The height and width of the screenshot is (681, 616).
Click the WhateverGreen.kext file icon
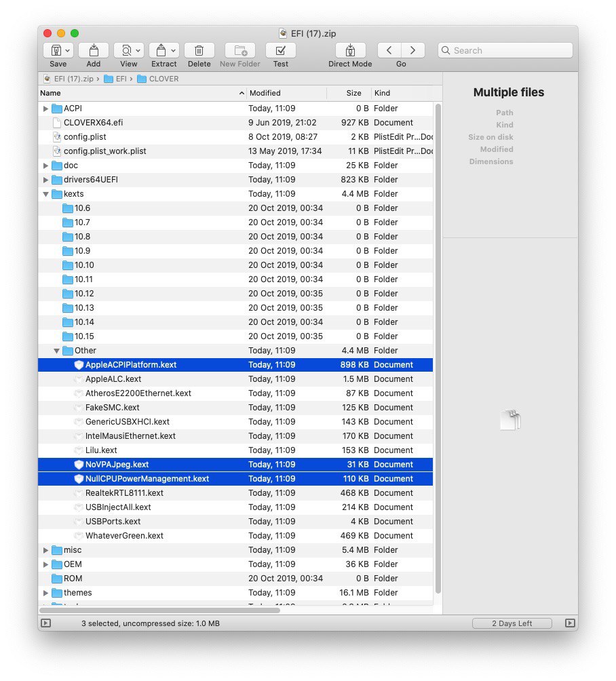point(79,536)
